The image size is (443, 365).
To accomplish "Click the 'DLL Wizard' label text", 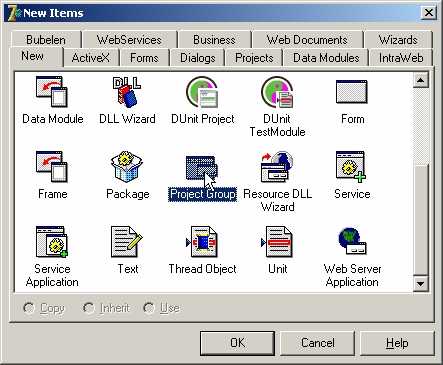I will tap(127, 119).
